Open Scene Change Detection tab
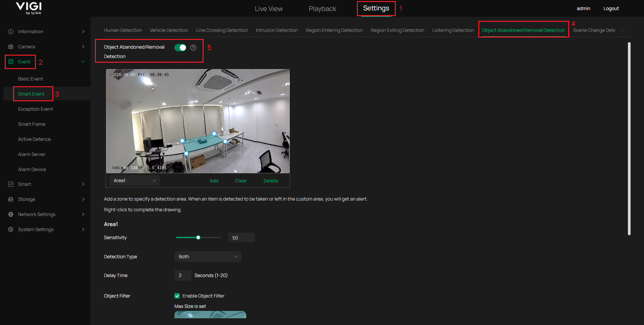644x325 pixels. click(x=594, y=30)
